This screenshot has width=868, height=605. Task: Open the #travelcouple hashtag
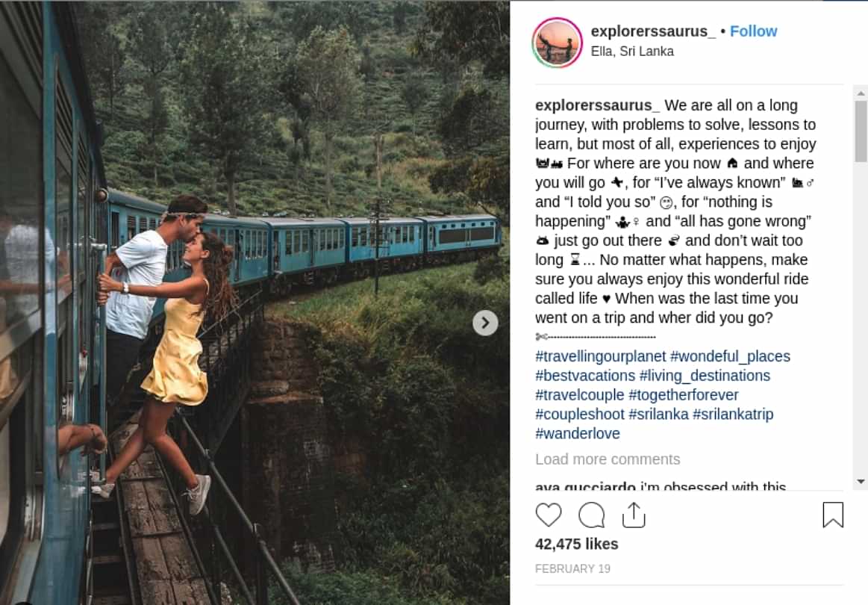580,394
